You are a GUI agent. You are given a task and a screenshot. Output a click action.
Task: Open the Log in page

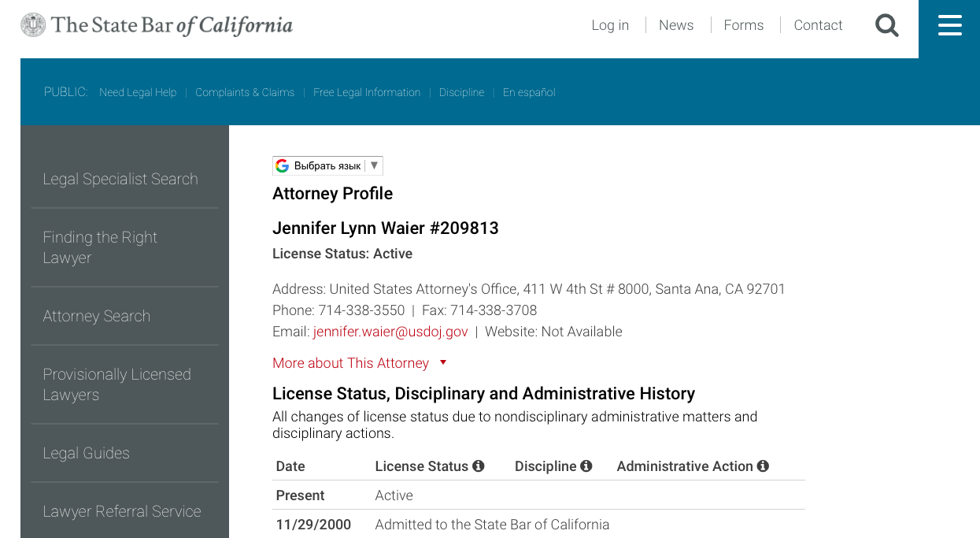point(610,25)
